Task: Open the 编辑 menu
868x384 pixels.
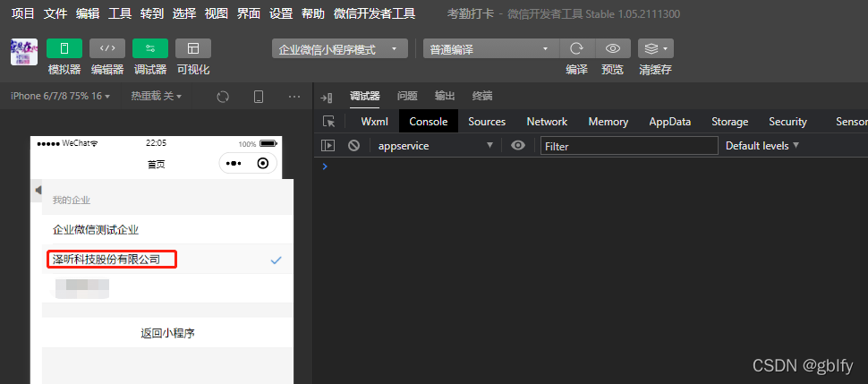Action: [x=88, y=13]
